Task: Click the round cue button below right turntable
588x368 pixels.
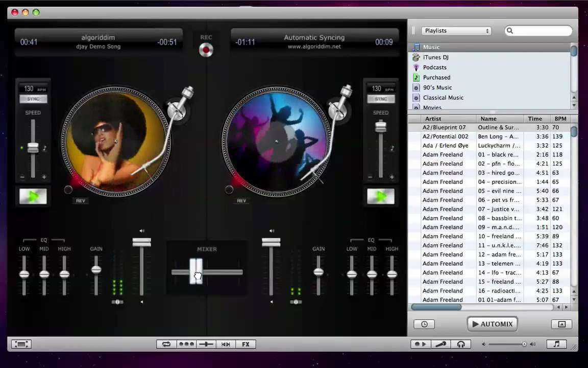Action: coord(229,190)
